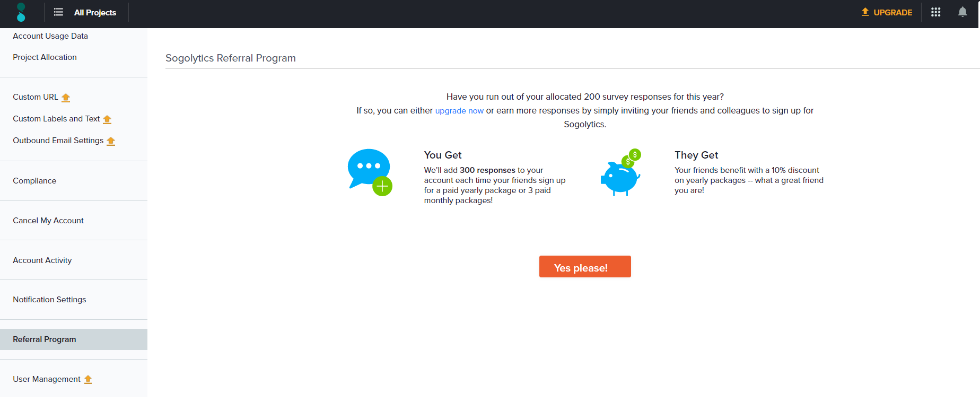The width and height of the screenshot is (980, 402).
Task: Follow the upgrade now link
Action: tap(459, 111)
